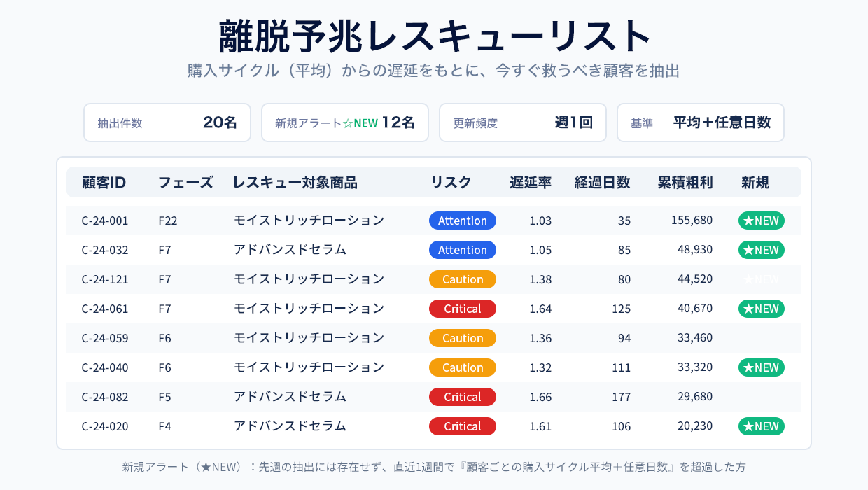Click the ★NEW badge in the C-24-020 row
The image size is (868, 490).
761,426
